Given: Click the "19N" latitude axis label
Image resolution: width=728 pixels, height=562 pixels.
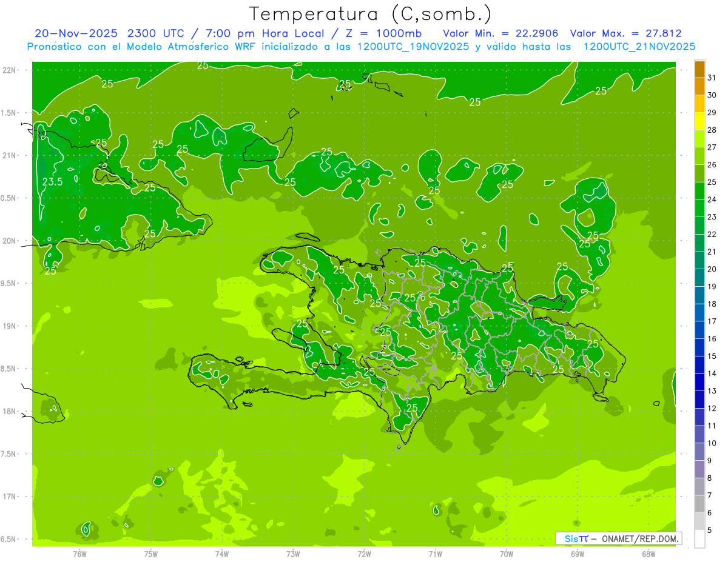Looking at the screenshot, I should 9,326.
